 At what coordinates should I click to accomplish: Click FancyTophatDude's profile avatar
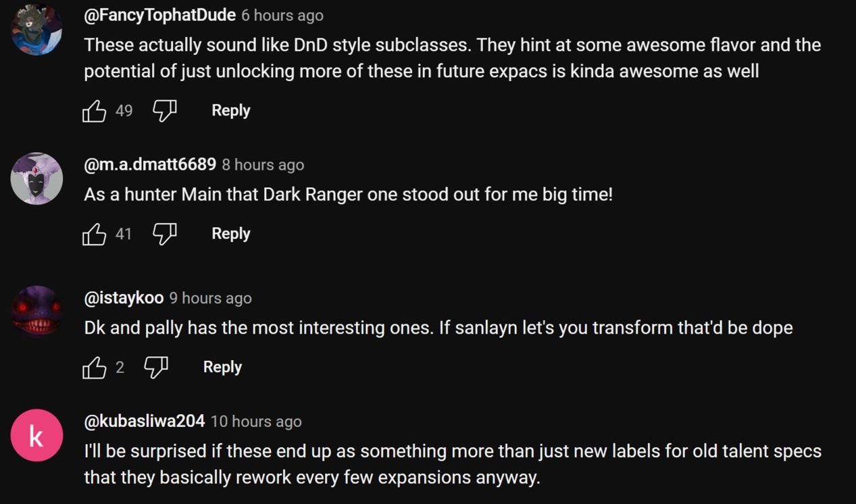coord(36,30)
